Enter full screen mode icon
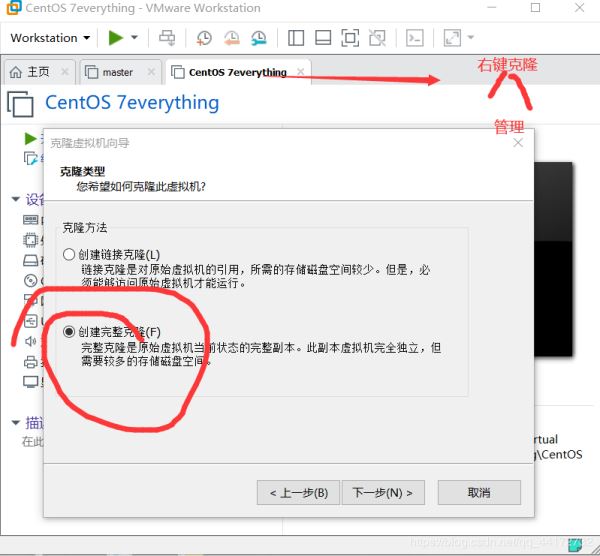 pos(349,38)
